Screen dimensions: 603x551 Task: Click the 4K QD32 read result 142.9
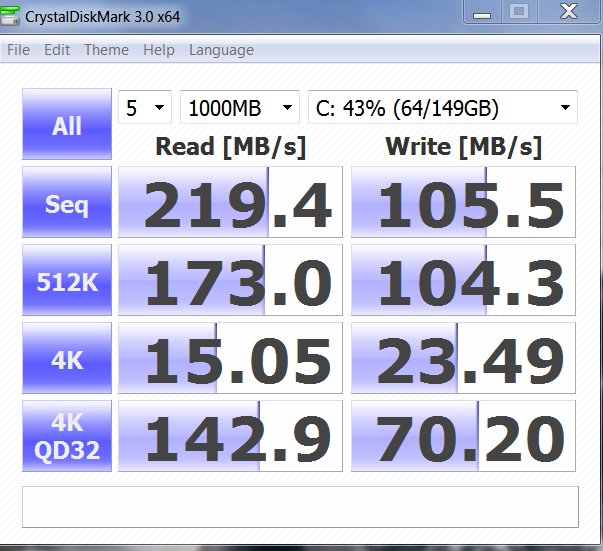[x=230, y=436]
